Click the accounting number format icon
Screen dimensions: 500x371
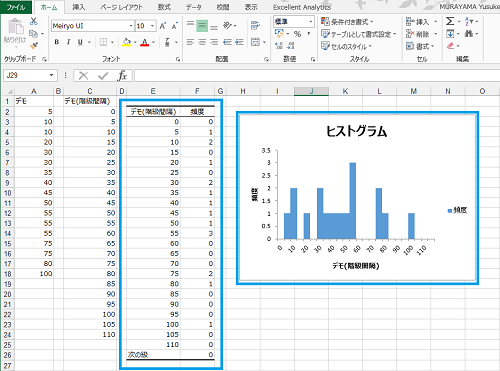pyautogui.click(x=279, y=34)
